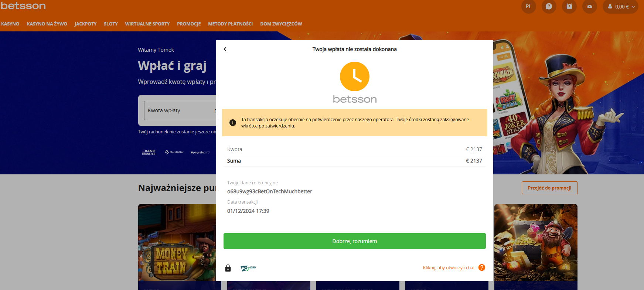
Task: Click the betsson logo in the header
Action: (x=23, y=6)
